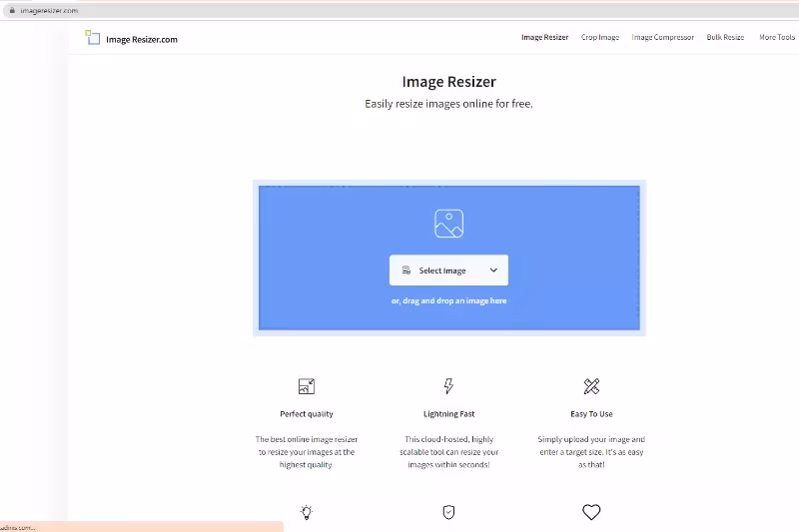Click 'This cloud-hosted, highly scalable tool' description
This screenshot has width=799, height=532.
(448, 452)
